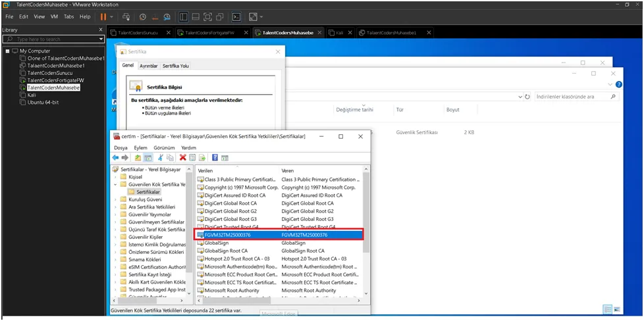The width and height of the screenshot is (644, 321).
Task: Sort by the Veren column header
Action: [x=321, y=170]
